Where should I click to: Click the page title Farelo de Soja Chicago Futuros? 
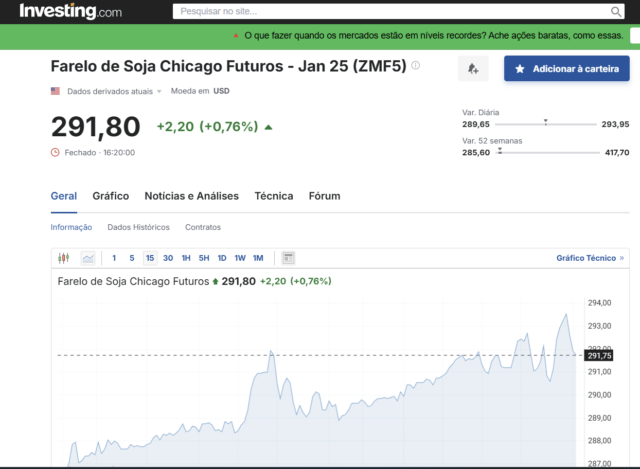click(229, 66)
